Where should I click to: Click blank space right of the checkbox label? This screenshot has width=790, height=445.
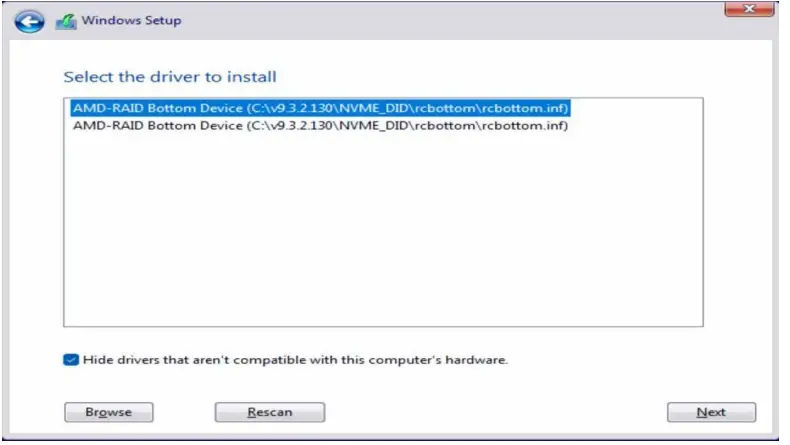[x=620, y=360]
